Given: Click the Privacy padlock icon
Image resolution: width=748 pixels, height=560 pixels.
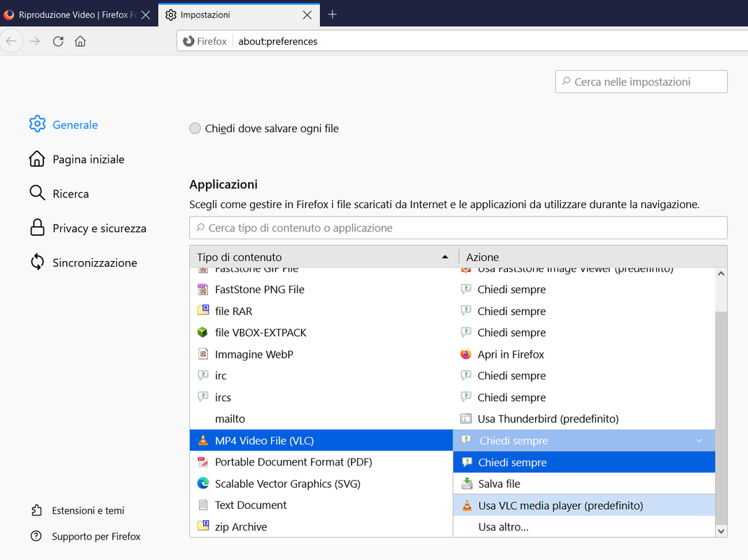Looking at the screenshot, I should [x=37, y=227].
